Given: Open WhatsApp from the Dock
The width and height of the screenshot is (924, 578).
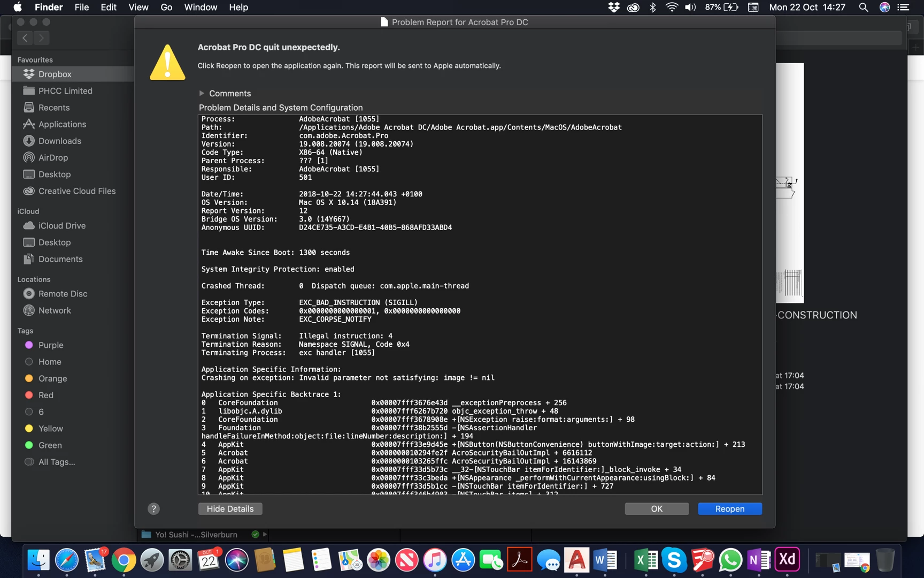Looking at the screenshot, I should pos(730,560).
